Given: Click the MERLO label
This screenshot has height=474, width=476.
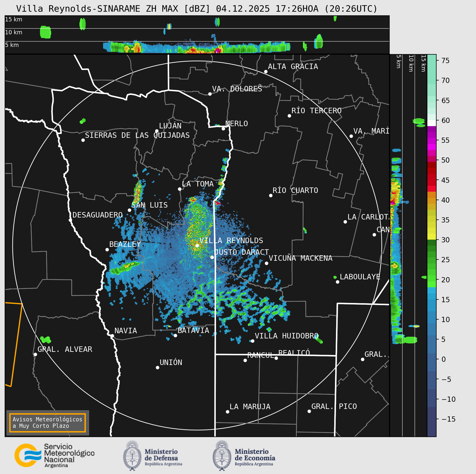Looking at the screenshot, I should [x=237, y=124].
